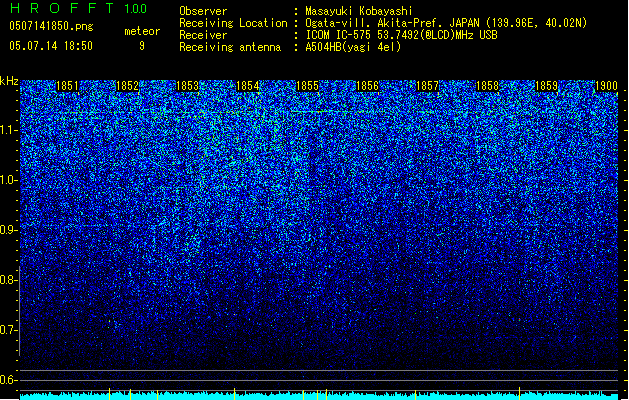Click the 0.7 kHz frequency tick label
Viewport: 629px width, 400px height.
[x=7, y=330]
